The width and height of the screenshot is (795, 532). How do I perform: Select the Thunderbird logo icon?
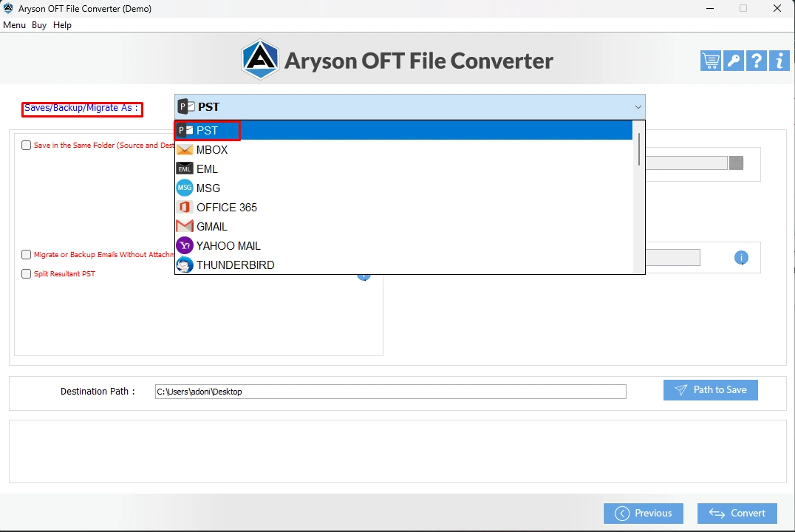(x=185, y=265)
